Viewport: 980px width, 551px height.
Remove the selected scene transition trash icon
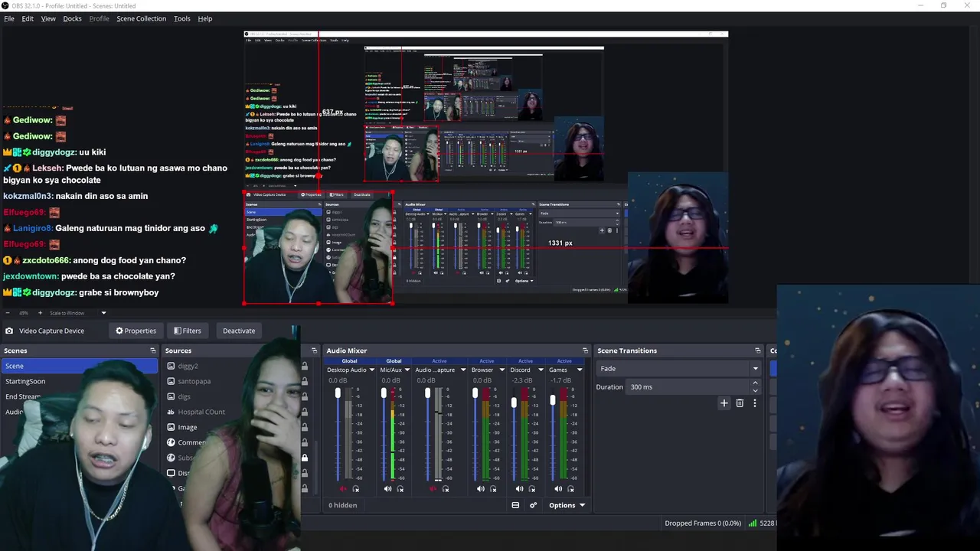pyautogui.click(x=740, y=403)
